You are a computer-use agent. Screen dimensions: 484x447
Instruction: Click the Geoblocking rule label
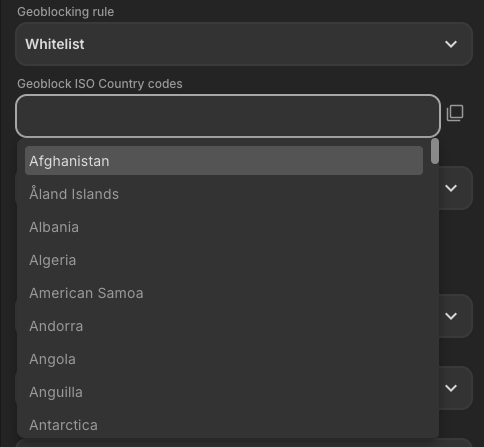66,12
